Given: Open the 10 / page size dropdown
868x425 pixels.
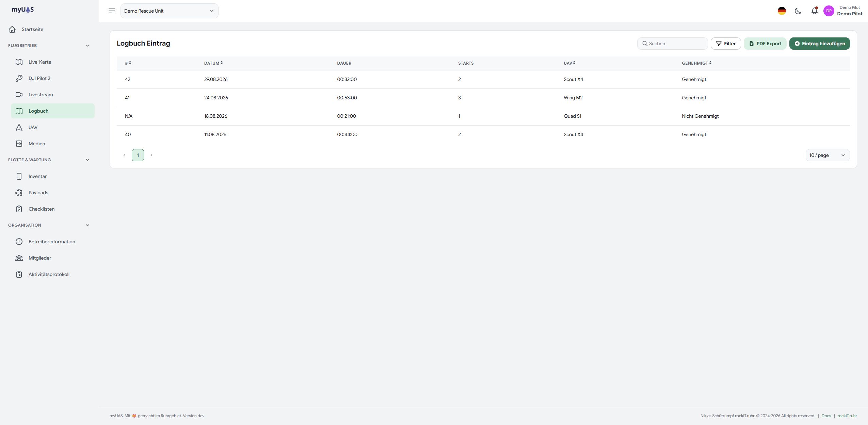Looking at the screenshot, I should coord(827,155).
